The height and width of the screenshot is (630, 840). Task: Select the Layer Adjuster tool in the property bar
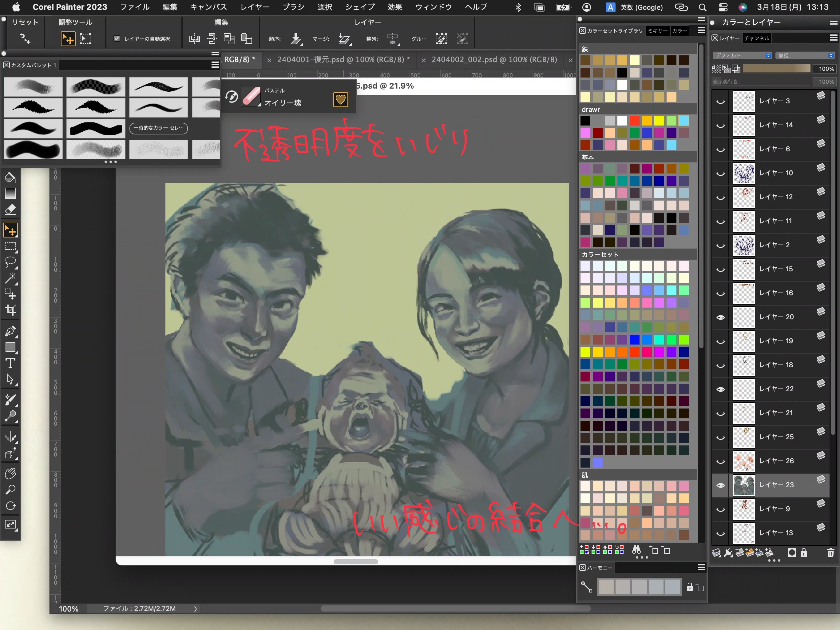point(68,38)
